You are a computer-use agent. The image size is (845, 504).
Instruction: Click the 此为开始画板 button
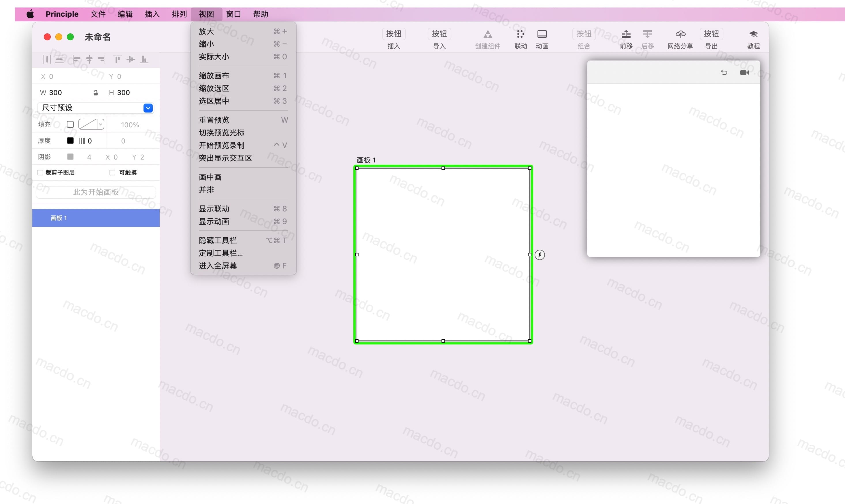pyautogui.click(x=96, y=192)
